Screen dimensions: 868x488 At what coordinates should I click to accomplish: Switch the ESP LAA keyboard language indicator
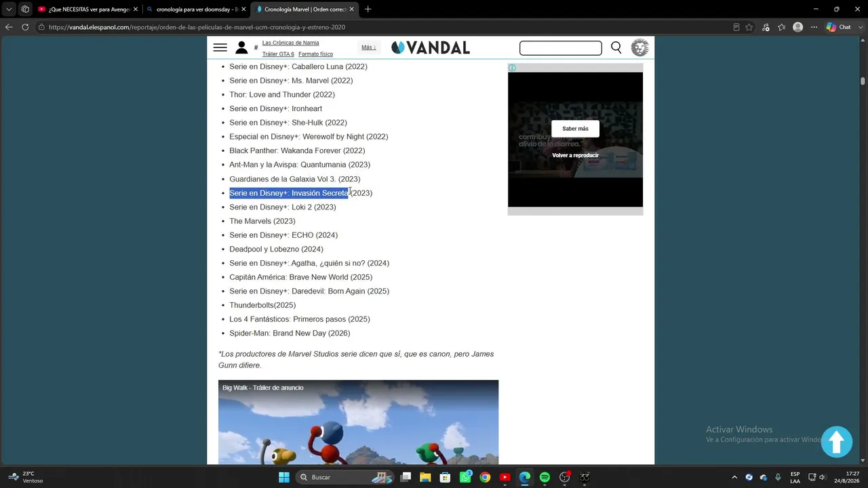795,477
